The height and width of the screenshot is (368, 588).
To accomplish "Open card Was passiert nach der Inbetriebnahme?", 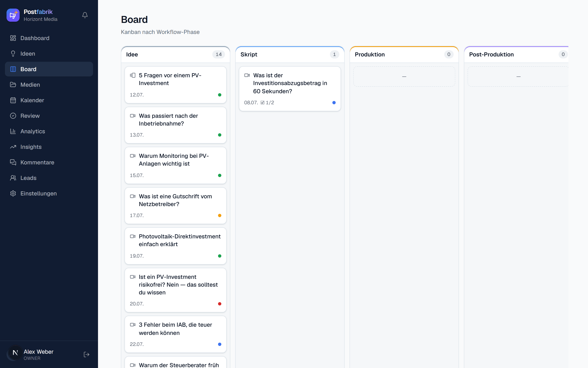I will tap(175, 125).
